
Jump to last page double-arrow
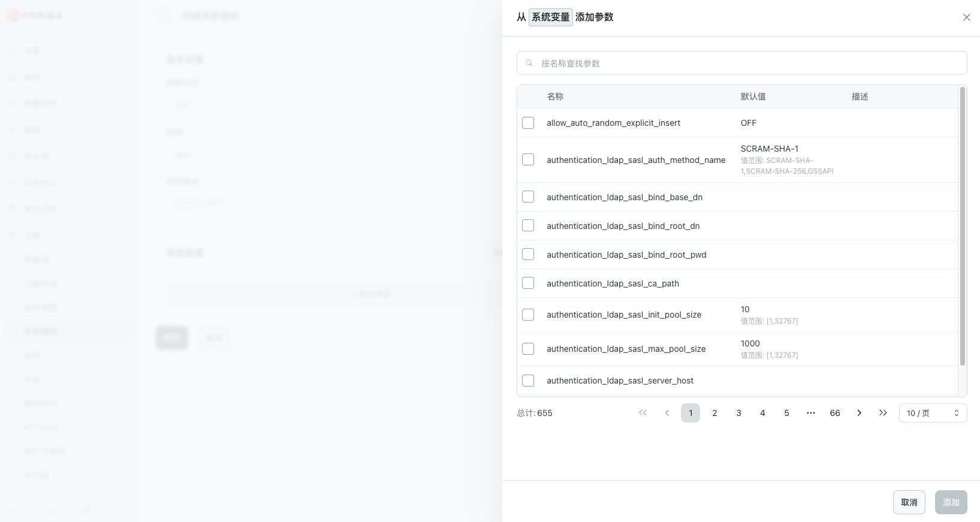click(883, 413)
